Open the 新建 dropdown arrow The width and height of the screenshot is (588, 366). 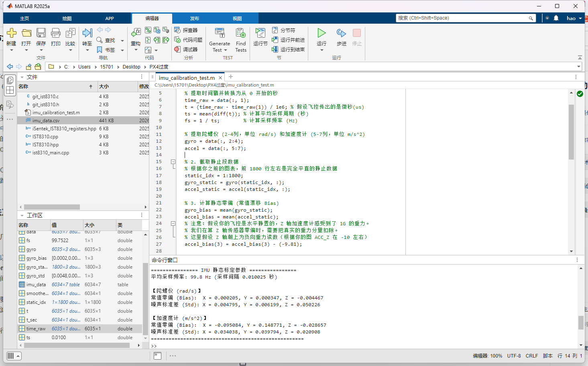point(11,50)
